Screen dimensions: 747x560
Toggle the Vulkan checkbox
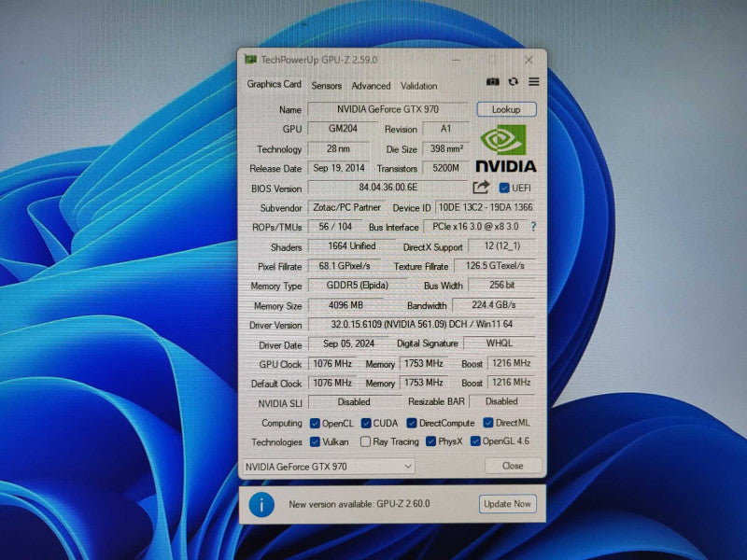pos(315,441)
